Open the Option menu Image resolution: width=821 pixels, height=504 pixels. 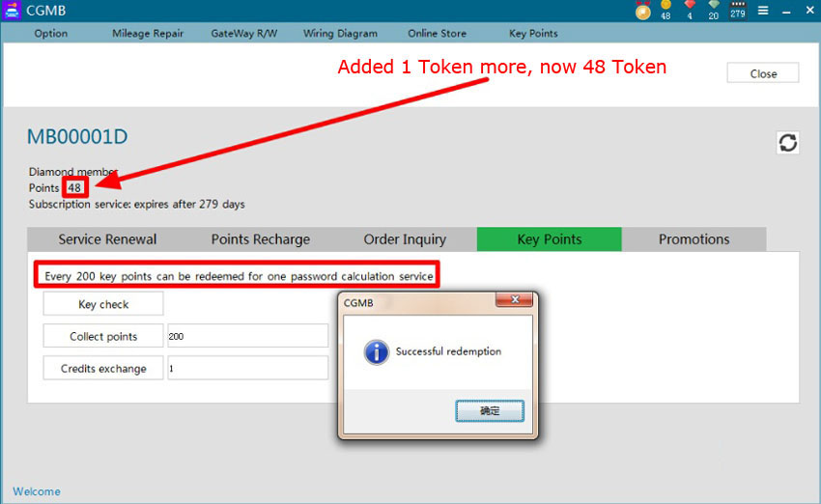point(51,33)
